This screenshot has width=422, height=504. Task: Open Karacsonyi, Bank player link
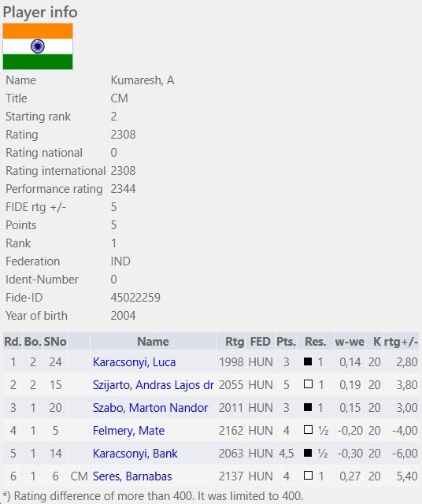tap(135, 454)
